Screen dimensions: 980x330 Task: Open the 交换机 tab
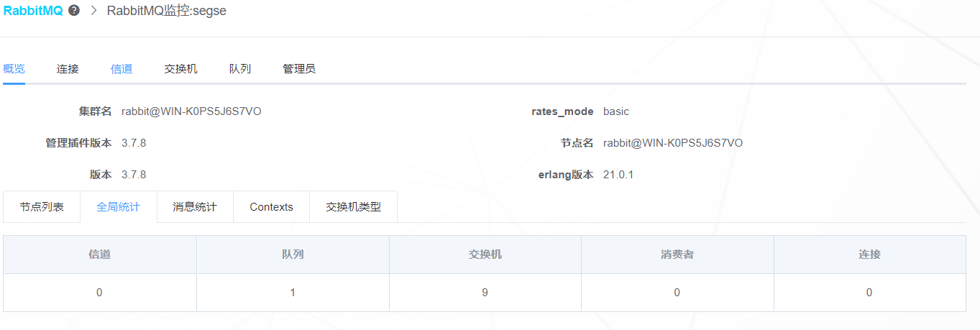[x=181, y=69]
